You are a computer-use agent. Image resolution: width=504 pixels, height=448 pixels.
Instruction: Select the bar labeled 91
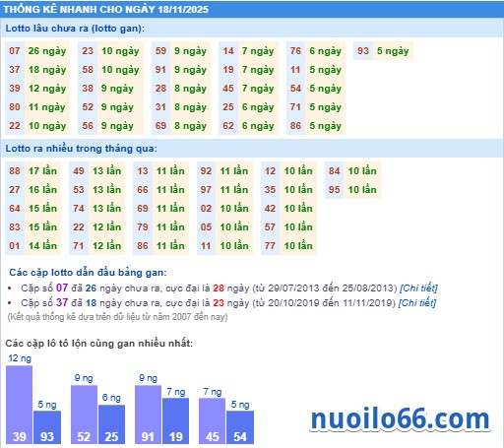coord(148,415)
